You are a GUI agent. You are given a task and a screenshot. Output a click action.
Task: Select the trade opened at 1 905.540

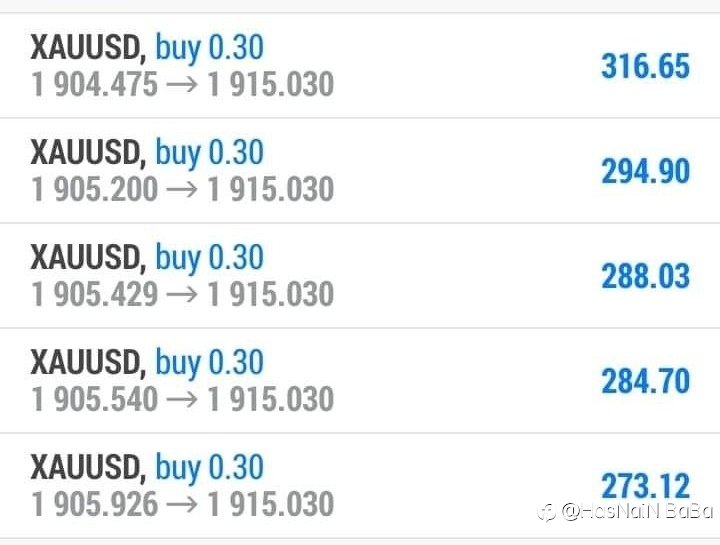pos(360,381)
